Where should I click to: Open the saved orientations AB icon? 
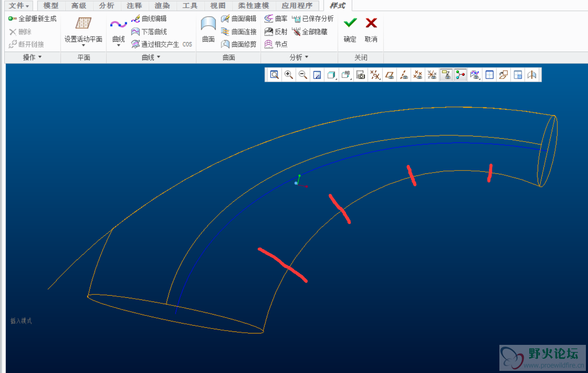[x=346, y=75]
